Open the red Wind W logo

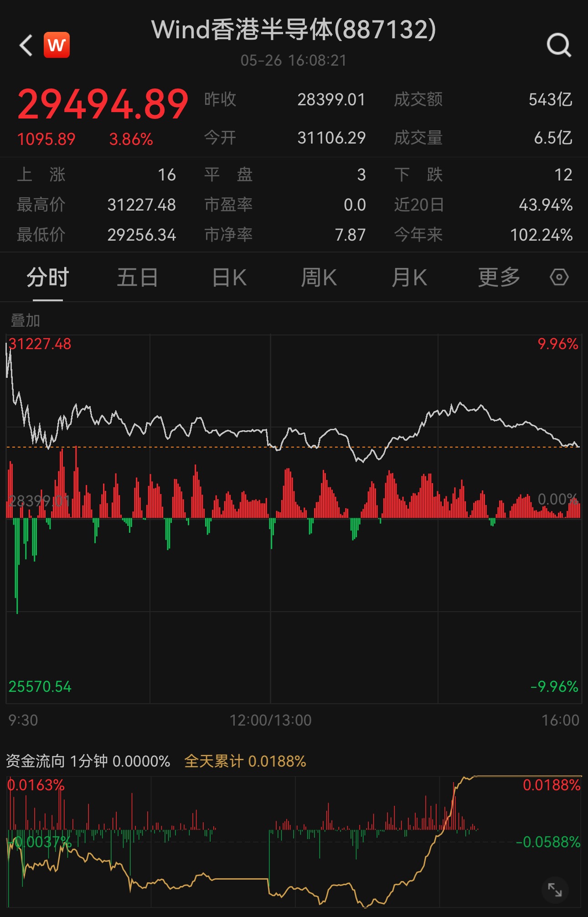57,45
